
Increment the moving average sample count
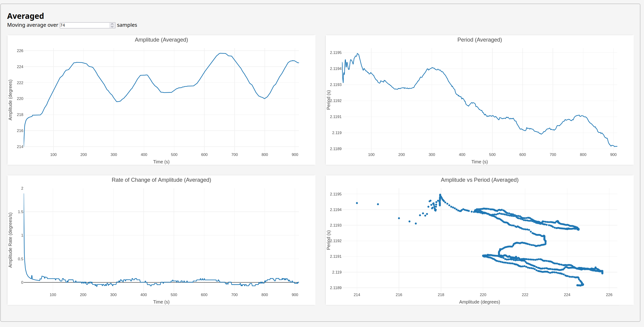(x=112, y=24)
